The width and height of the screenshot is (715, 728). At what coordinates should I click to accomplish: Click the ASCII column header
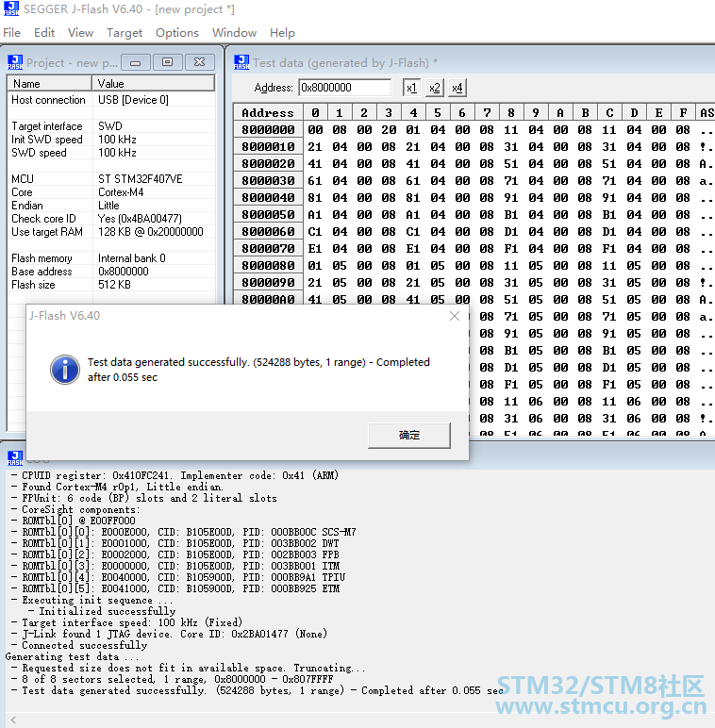click(x=707, y=113)
